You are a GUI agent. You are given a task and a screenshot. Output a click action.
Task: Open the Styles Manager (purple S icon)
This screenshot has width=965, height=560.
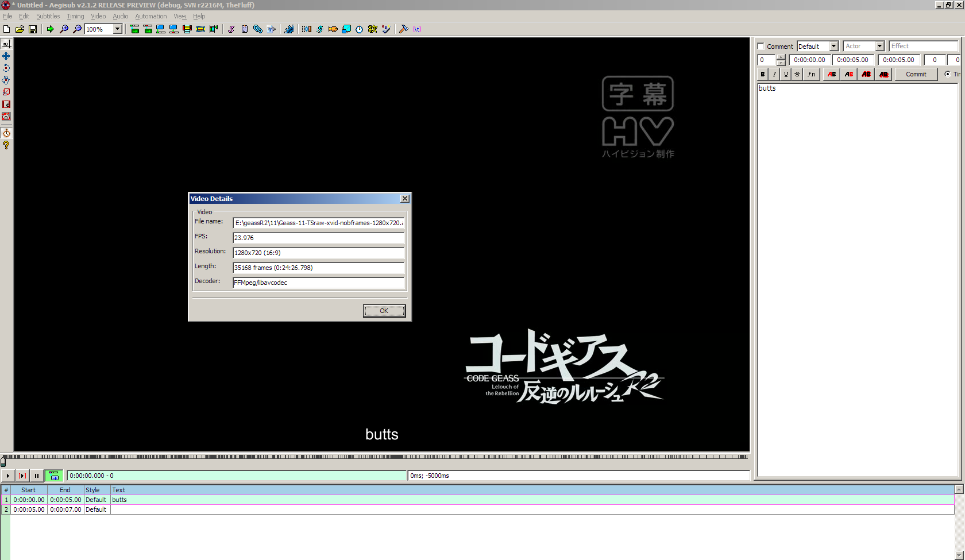[231, 29]
